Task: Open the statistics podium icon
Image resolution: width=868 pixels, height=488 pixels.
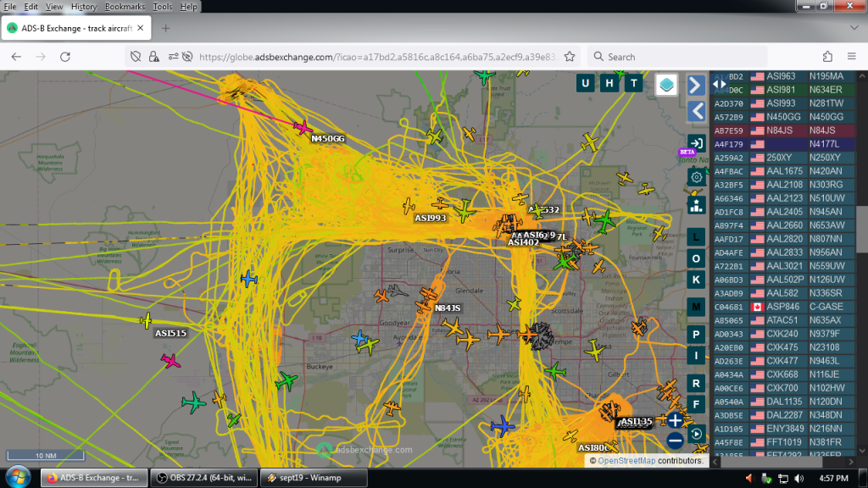Action: coord(697,205)
